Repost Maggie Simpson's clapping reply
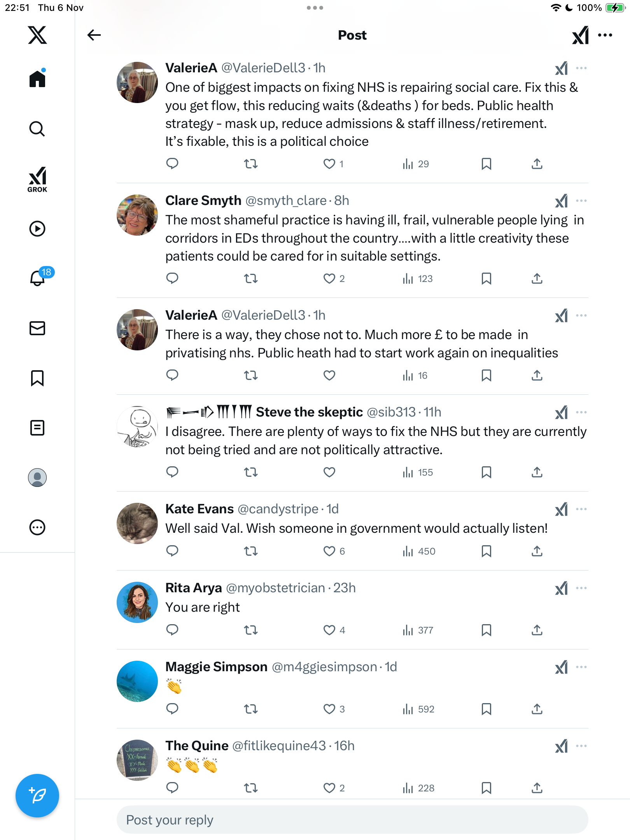 point(251,709)
